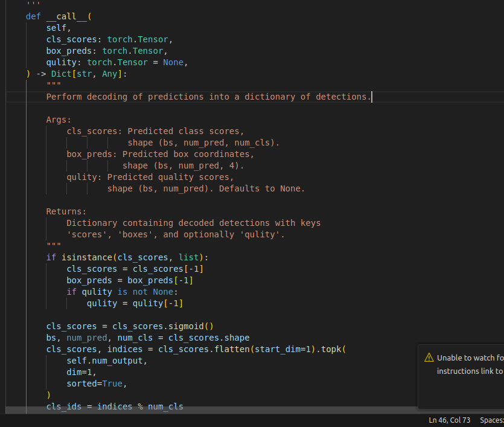Place cursor on the 'Args:' docstring heading

pos(59,120)
